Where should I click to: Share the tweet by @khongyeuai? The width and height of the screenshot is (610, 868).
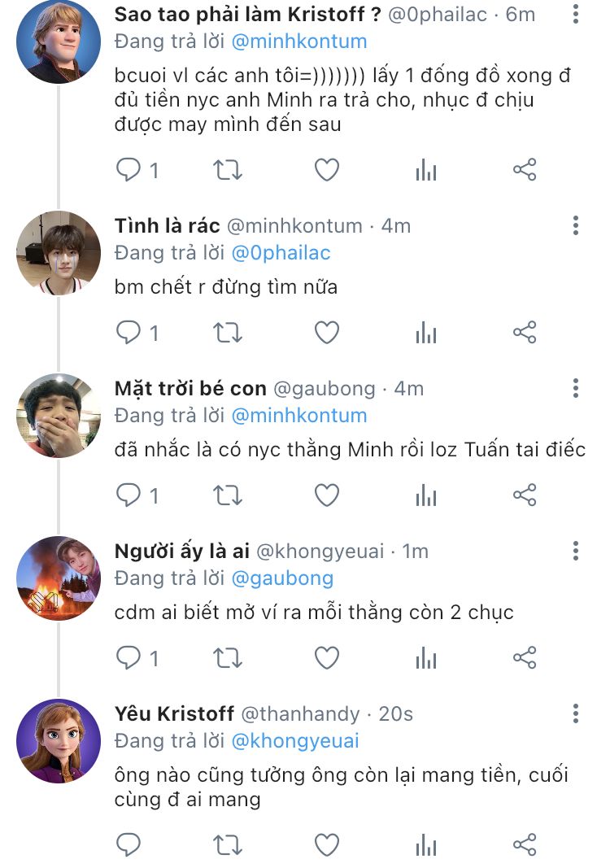point(525,657)
